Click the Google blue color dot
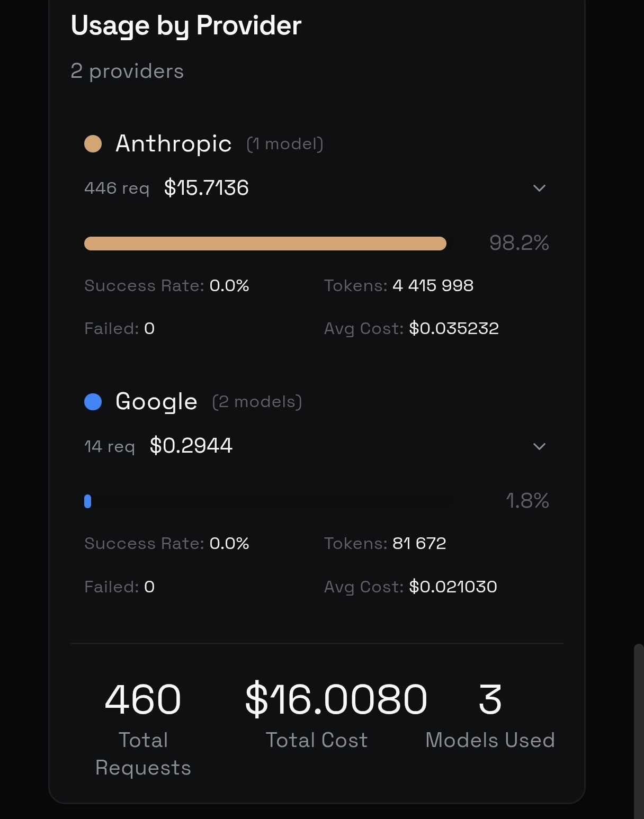 click(x=93, y=402)
